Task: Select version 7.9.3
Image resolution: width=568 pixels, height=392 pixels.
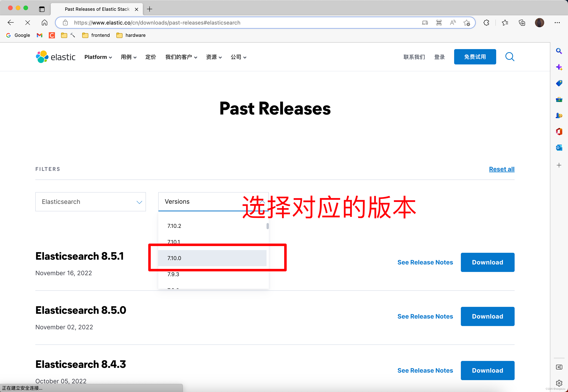Action: click(x=212, y=274)
